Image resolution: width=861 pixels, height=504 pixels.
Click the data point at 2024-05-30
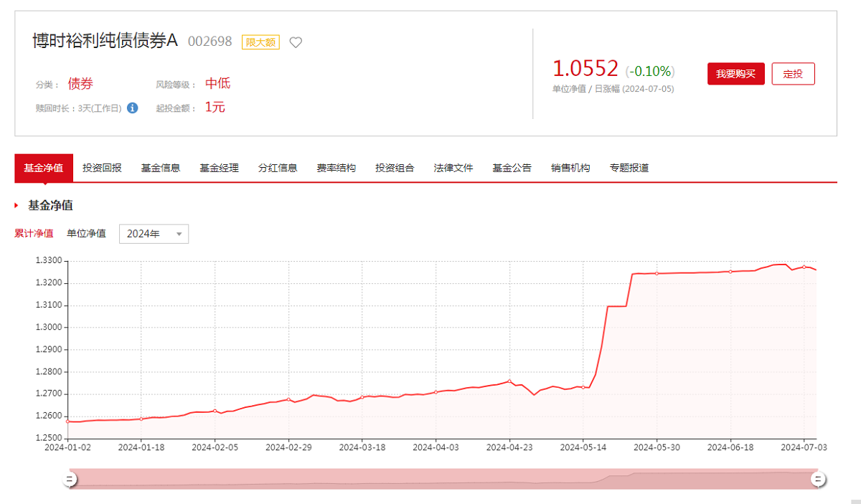[657, 273]
